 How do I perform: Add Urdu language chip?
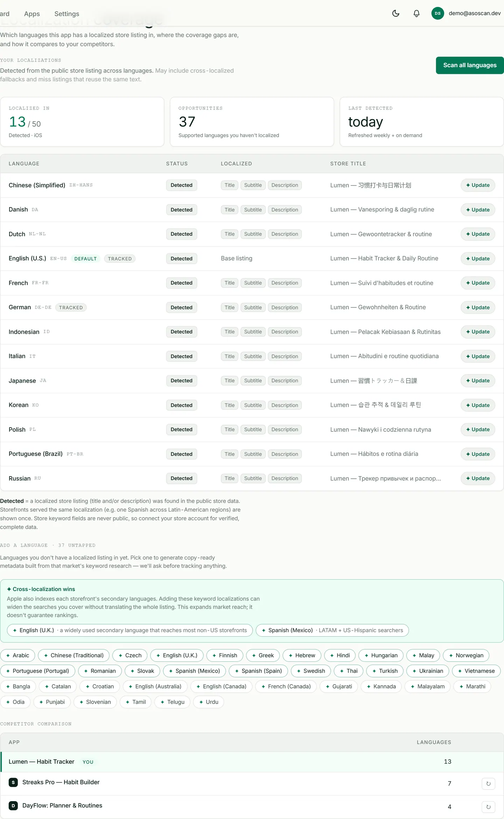[209, 702]
